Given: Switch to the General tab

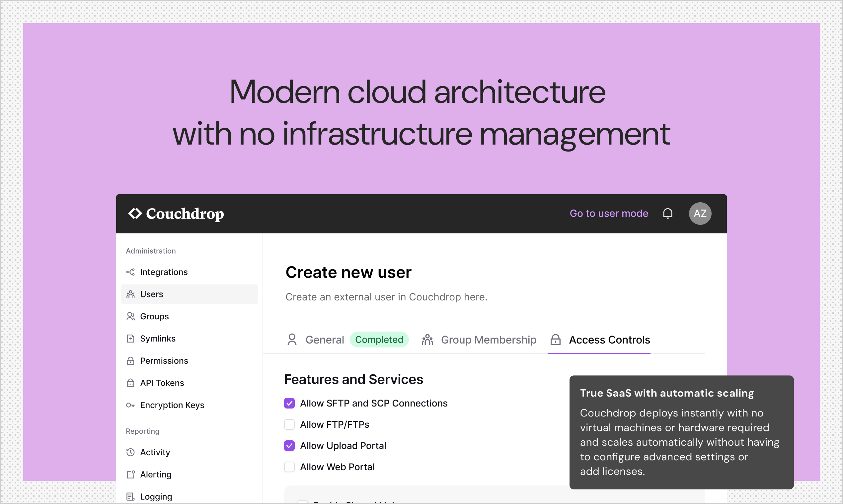Looking at the screenshot, I should pos(324,340).
